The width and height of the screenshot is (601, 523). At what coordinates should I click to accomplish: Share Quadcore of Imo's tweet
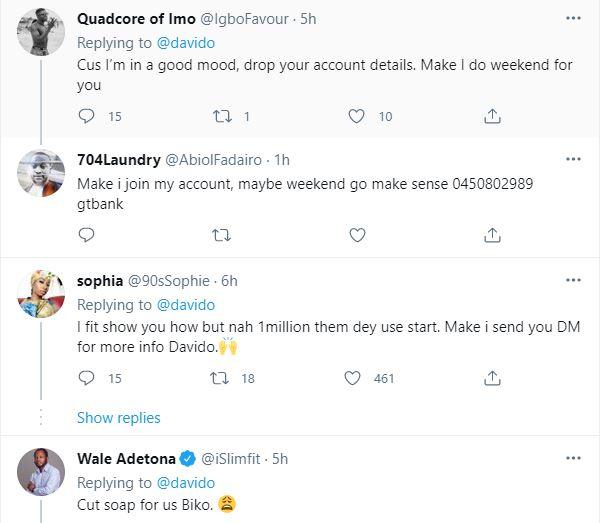(x=491, y=117)
